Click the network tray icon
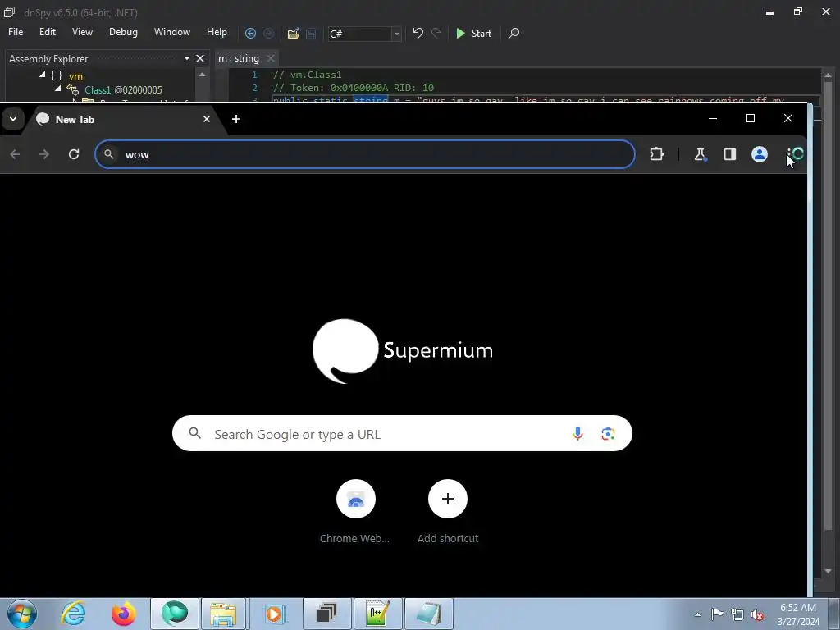Viewport: 840px width, 630px height. (x=737, y=614)
